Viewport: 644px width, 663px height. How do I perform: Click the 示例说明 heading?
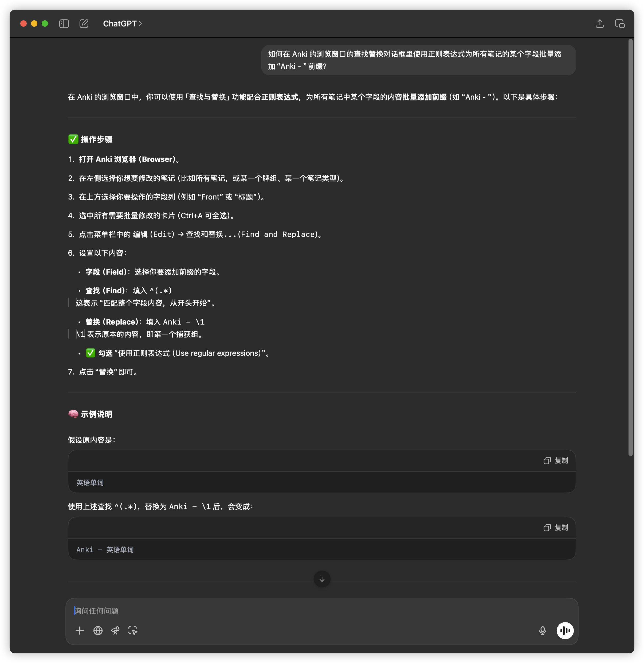point(90,414)
